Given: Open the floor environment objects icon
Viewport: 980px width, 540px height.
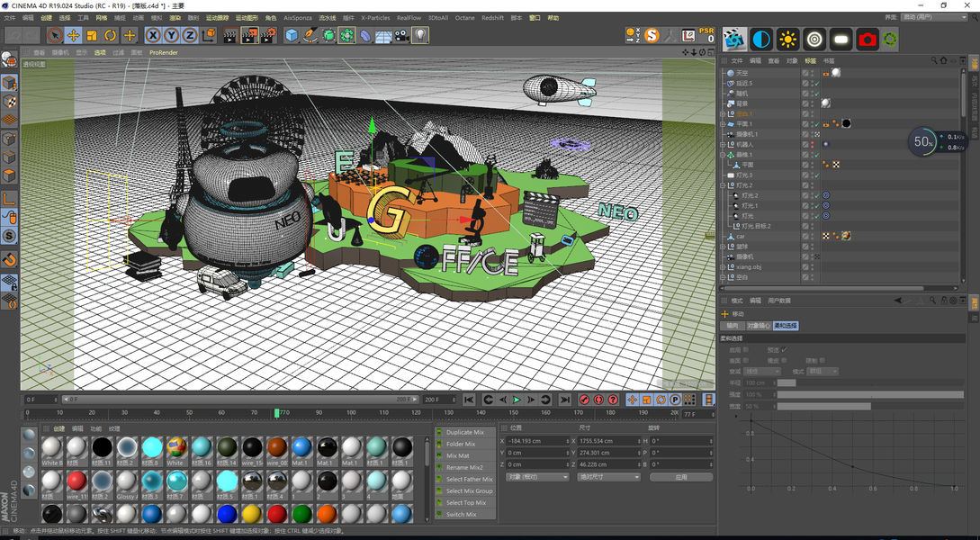Looking at the screenshot, I should tap(383, 35).
